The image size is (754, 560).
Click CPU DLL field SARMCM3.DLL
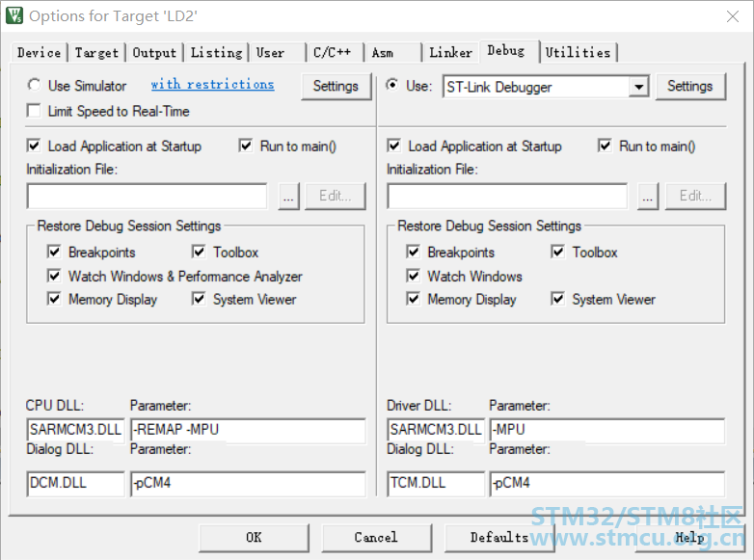(76, 429)
